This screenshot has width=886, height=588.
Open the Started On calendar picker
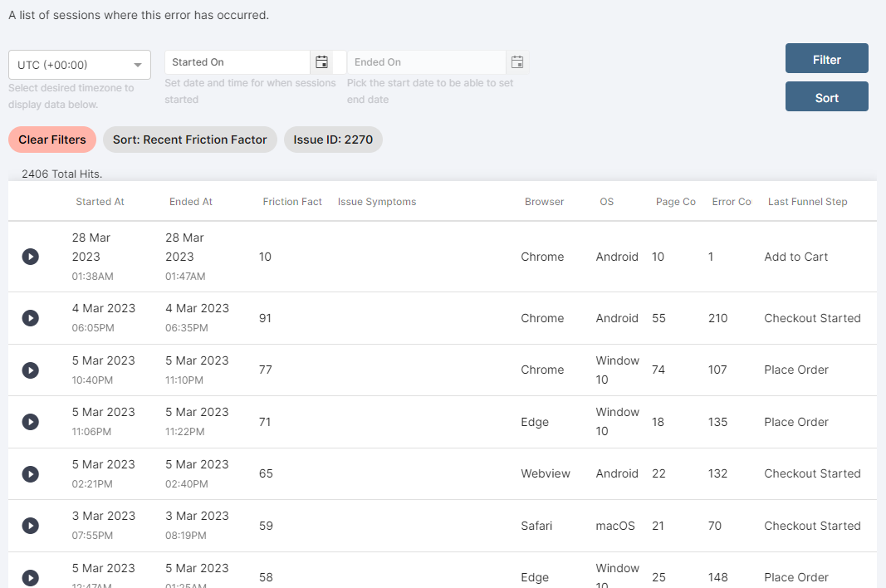(321, 62)
